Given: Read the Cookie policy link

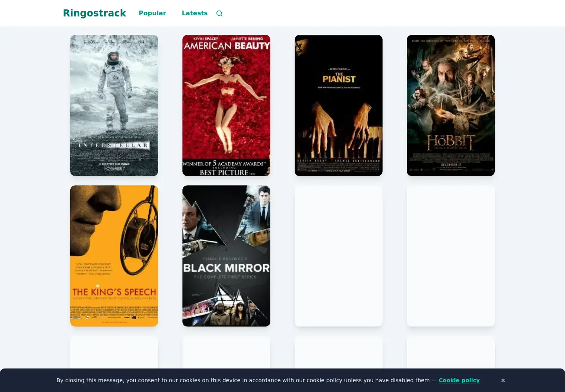Looking at the screenshot, I should click(459, 380).
